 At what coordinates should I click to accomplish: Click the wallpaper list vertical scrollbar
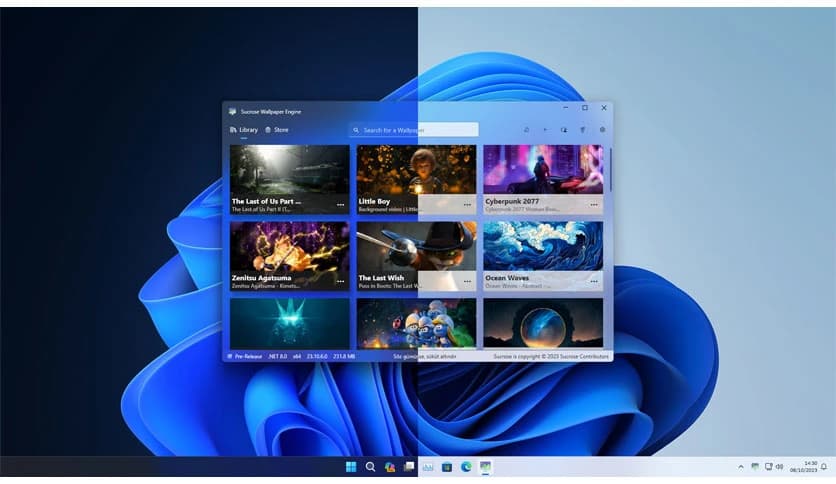(609, 168)
